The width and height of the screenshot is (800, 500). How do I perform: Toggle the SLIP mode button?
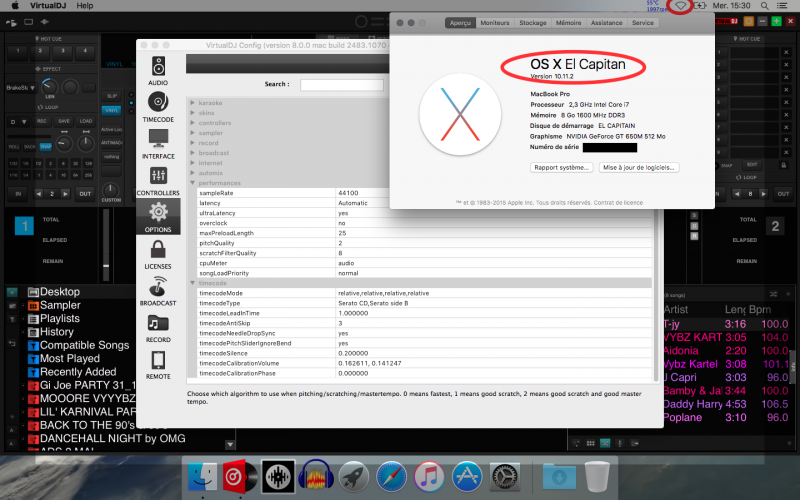pos(112,96)
